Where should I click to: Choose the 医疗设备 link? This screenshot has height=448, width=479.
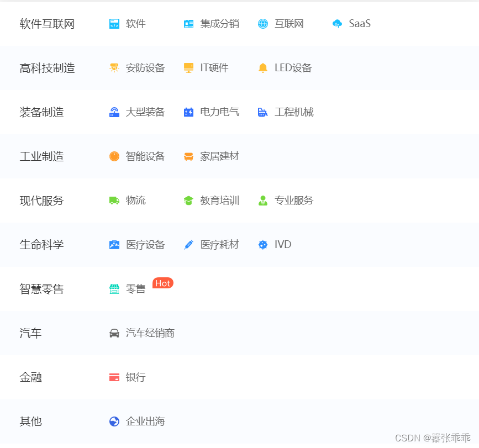tap(145, 245)
